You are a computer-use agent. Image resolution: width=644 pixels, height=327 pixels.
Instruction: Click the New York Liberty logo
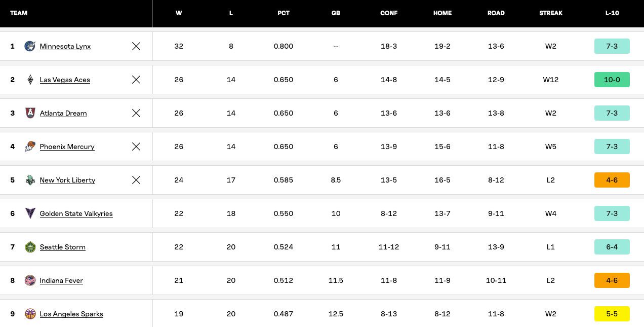coord(30,180)
